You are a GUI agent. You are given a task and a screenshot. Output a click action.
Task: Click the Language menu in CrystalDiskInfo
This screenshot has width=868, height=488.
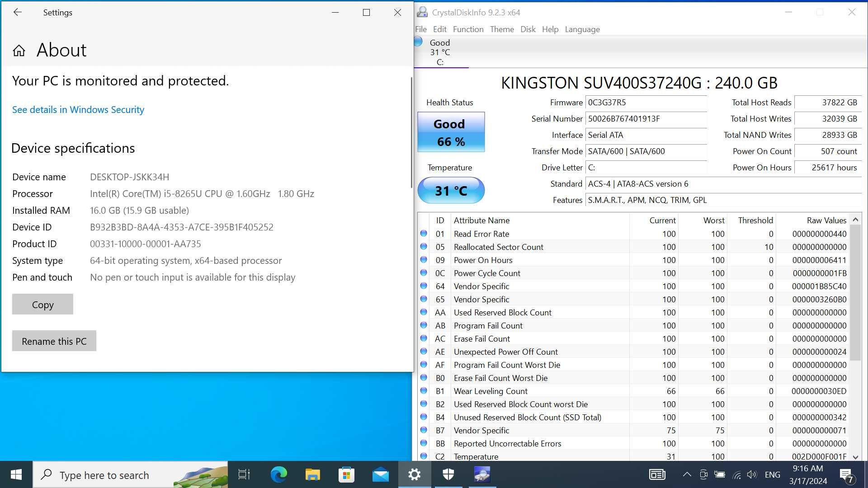pyautogui.click(x=582, y=28)
